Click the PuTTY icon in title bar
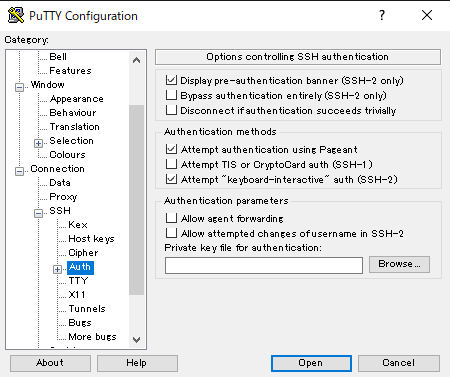The width and height of the screenshot is (450, 377). 16,15
